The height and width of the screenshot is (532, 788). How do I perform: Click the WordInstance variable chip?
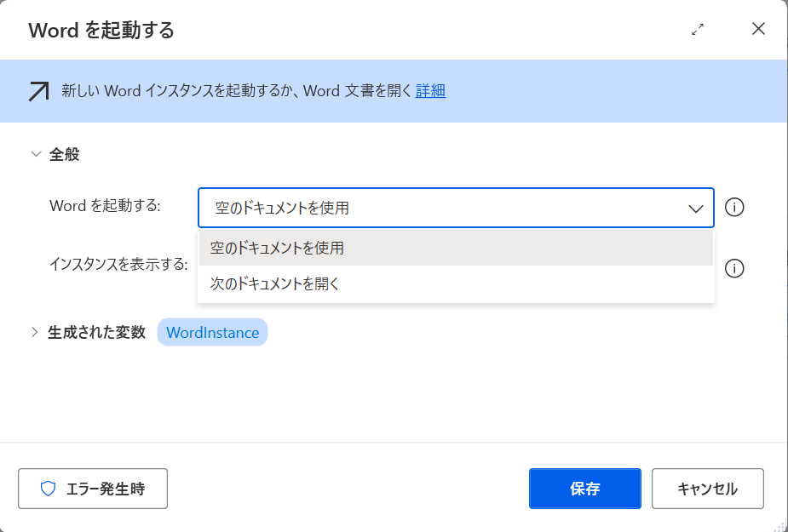coord(213,332)
